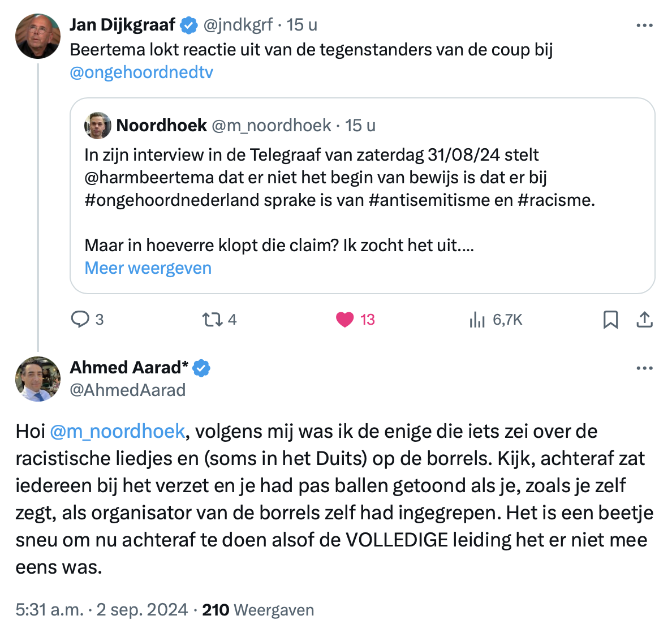Expand quoted tweet with Meer weergeven
Screen dimensions: 672x637
pos(148,268)
